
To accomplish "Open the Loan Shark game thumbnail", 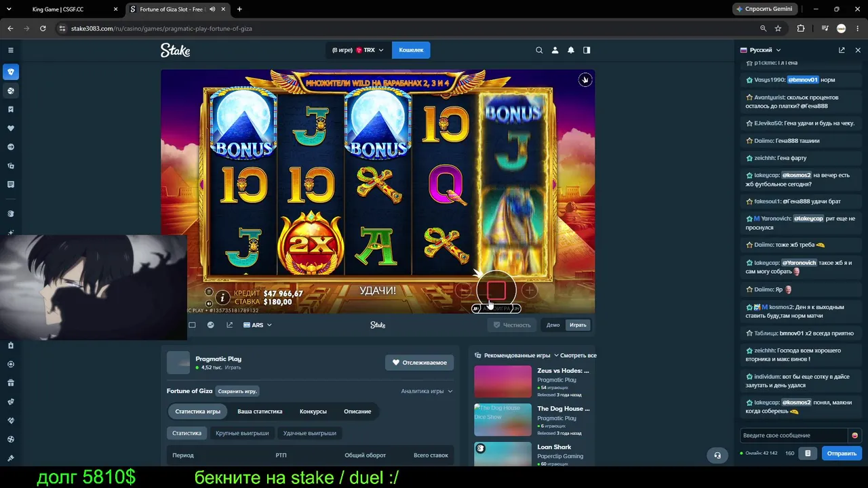I will tap(502, 453).
